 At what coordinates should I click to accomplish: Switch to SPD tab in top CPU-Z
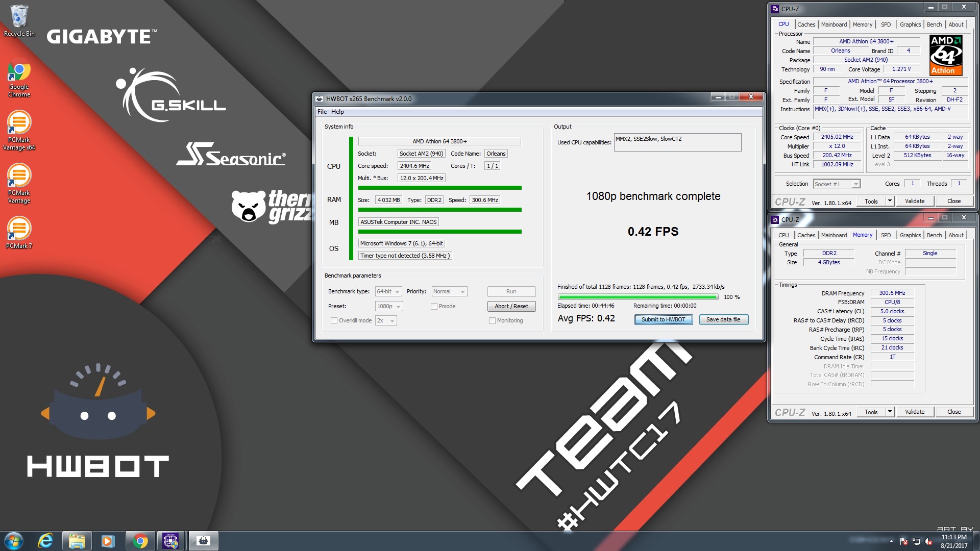(x=886, y=24)
